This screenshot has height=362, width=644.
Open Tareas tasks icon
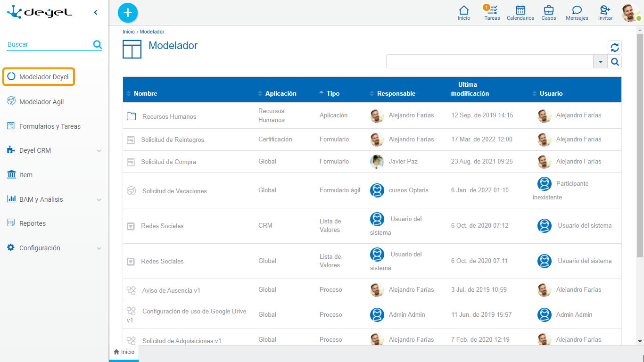[x=492, y=13]
